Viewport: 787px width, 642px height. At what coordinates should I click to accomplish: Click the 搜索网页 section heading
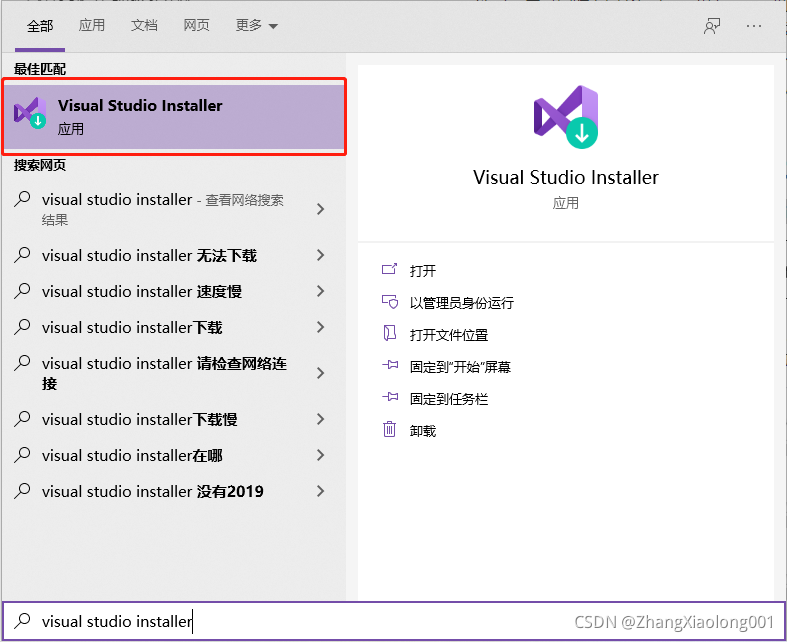40,165
